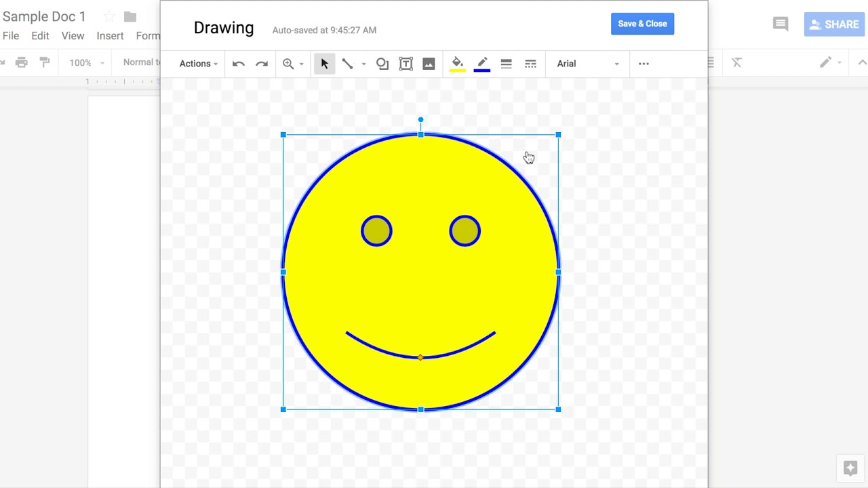Select the Shape tool
This screenshot has width=868, height=488.
pos(382,63)
